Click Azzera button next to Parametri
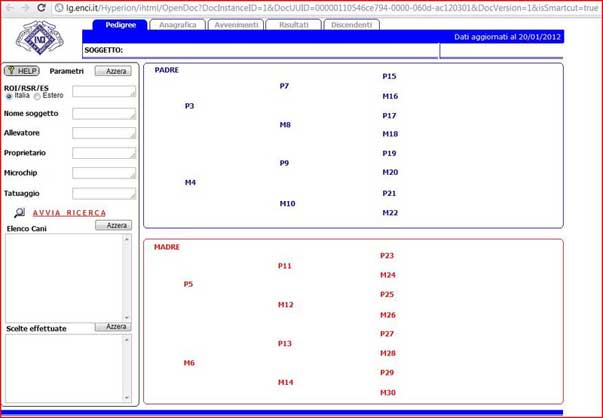This screenshot has width=603, height=418. (x=113, y=71)
